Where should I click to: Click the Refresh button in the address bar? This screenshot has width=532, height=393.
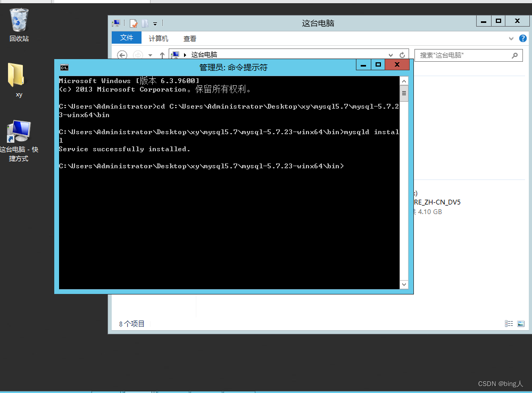coord(402,55)
